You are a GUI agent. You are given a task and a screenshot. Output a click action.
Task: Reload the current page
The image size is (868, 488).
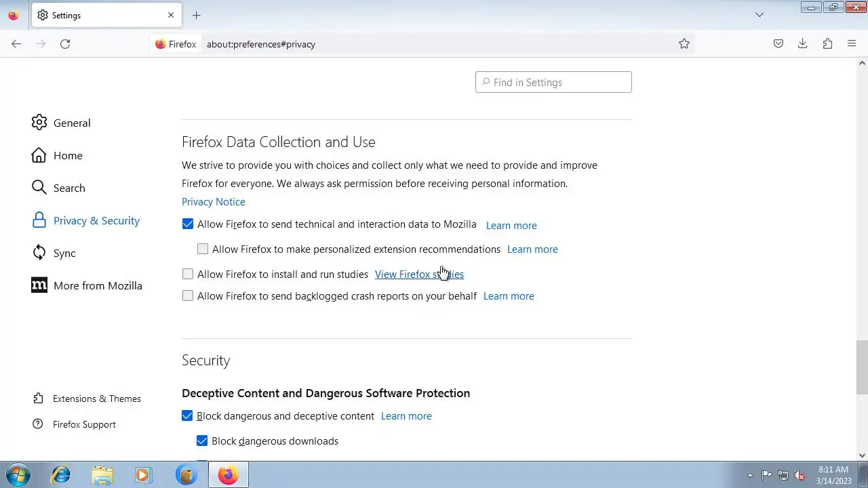tap(65, 44)
